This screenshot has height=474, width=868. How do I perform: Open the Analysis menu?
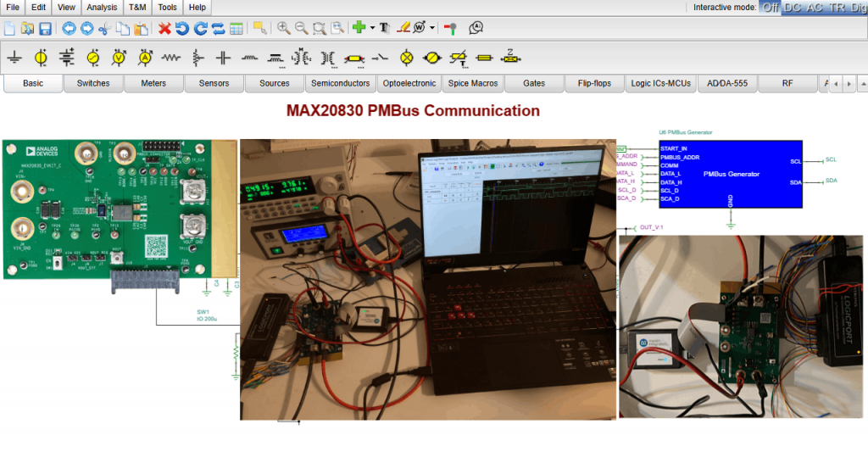click(102, 7)
